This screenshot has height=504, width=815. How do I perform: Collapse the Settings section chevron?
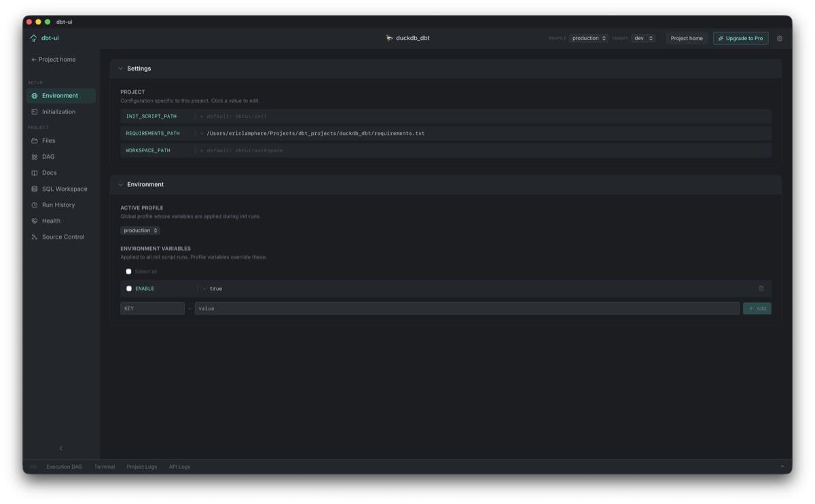[x=121, y=69]
